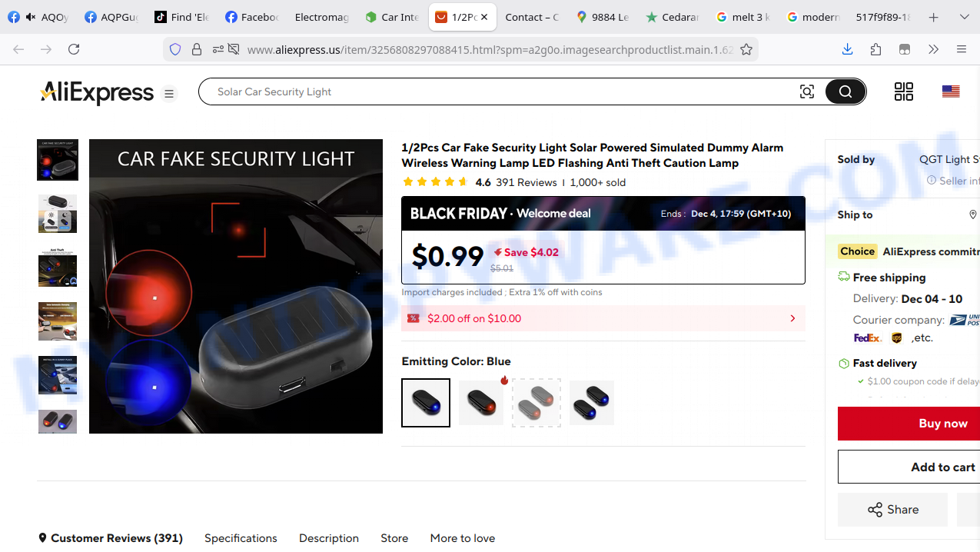Open the Firefox downloads icon
Viewport: 980px width, 552px height.
pos(847,49)
